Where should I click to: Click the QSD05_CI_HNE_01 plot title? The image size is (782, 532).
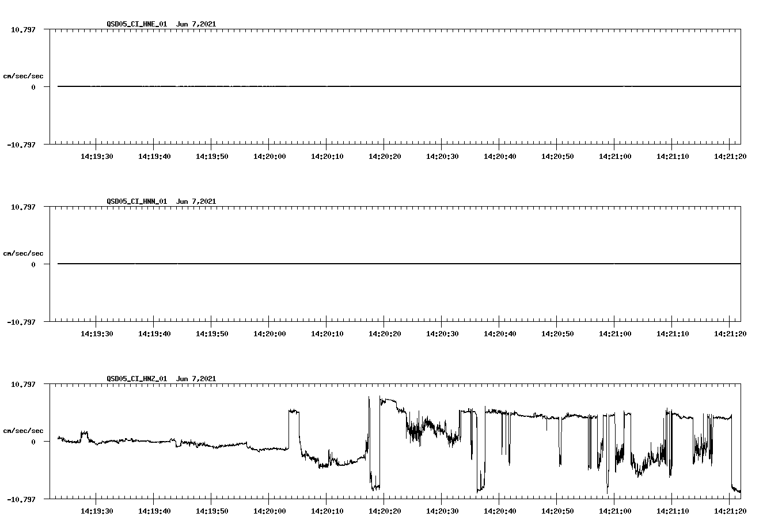click(x=161, y=24)
